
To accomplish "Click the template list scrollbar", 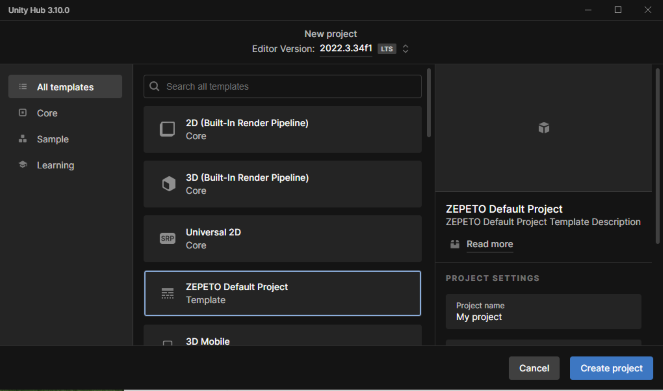I will point(429,103).
